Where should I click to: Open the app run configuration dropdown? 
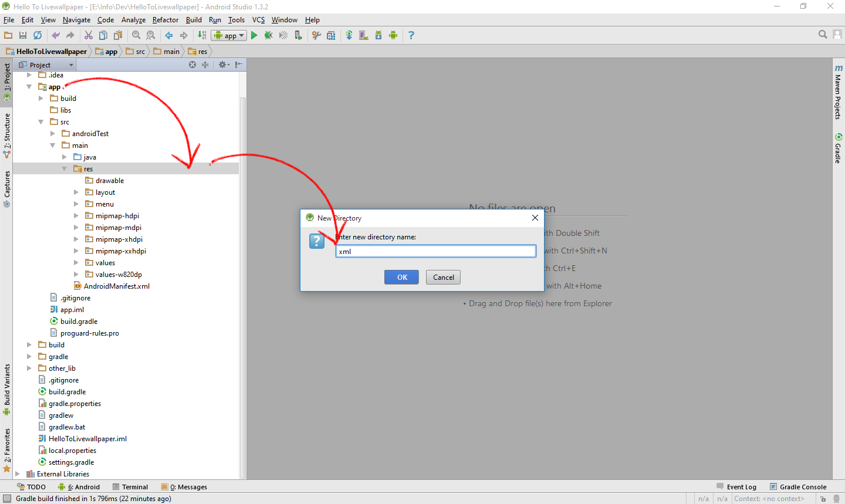(x=229, y=35)
